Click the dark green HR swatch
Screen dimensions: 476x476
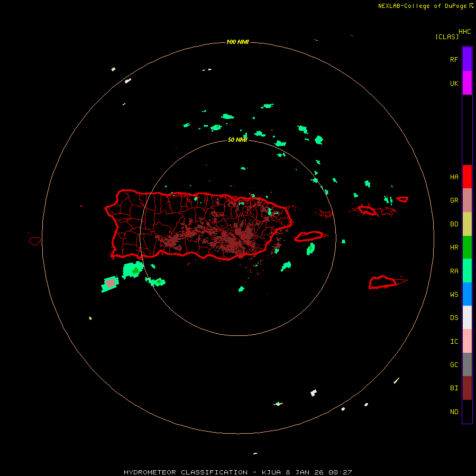point(467,247)
